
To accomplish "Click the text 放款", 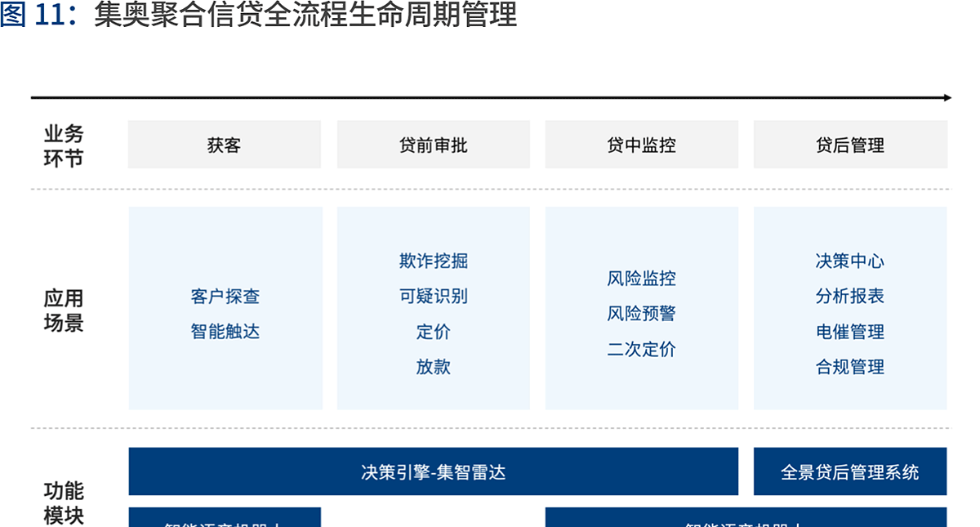I will (x=434, y=367).
